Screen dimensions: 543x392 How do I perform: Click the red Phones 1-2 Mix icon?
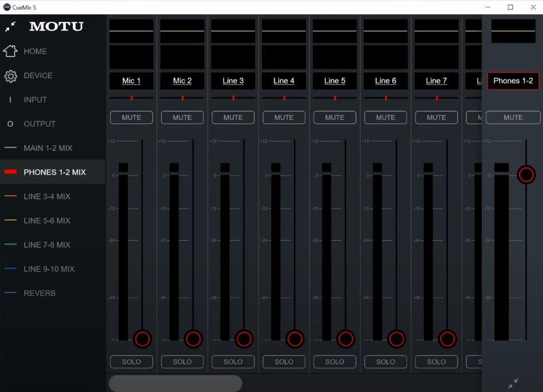point(10,172)
